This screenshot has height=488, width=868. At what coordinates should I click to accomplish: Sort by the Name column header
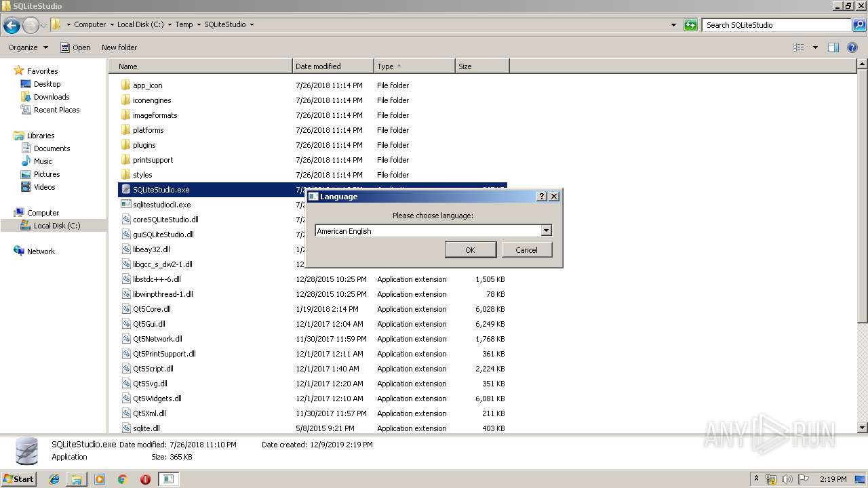200,66
